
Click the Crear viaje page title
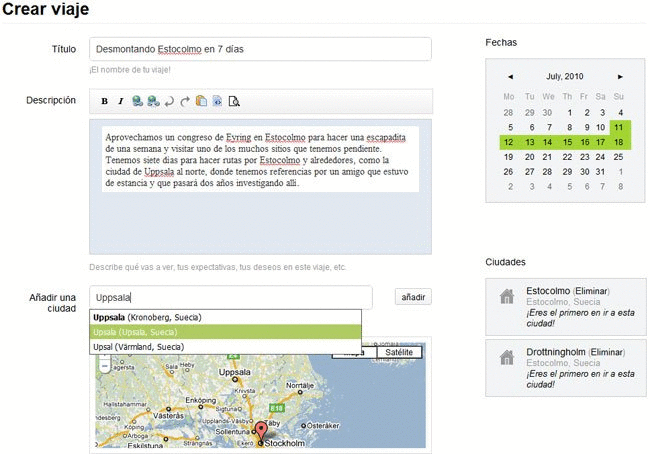(x=46, y=9)
